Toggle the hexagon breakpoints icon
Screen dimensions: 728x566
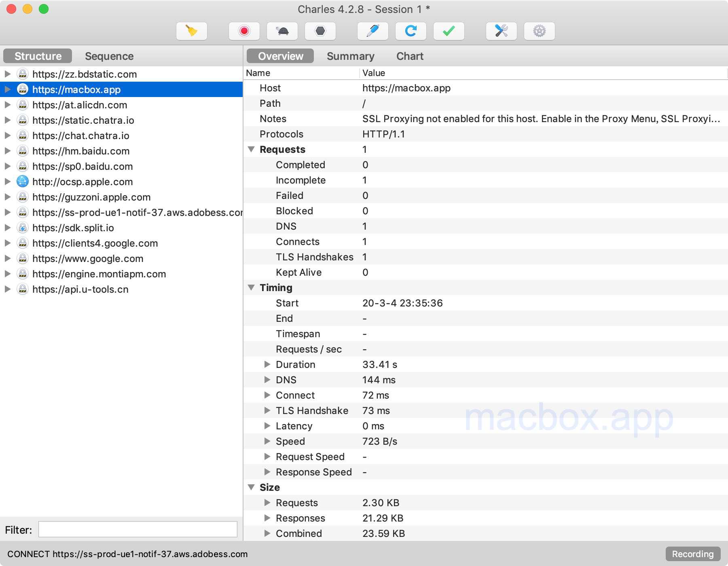click(320, 31)
